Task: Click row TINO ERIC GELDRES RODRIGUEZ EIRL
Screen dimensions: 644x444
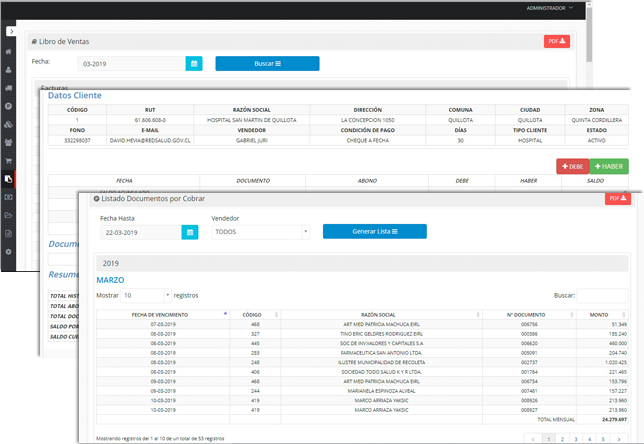Action: [x=362, y=334]
